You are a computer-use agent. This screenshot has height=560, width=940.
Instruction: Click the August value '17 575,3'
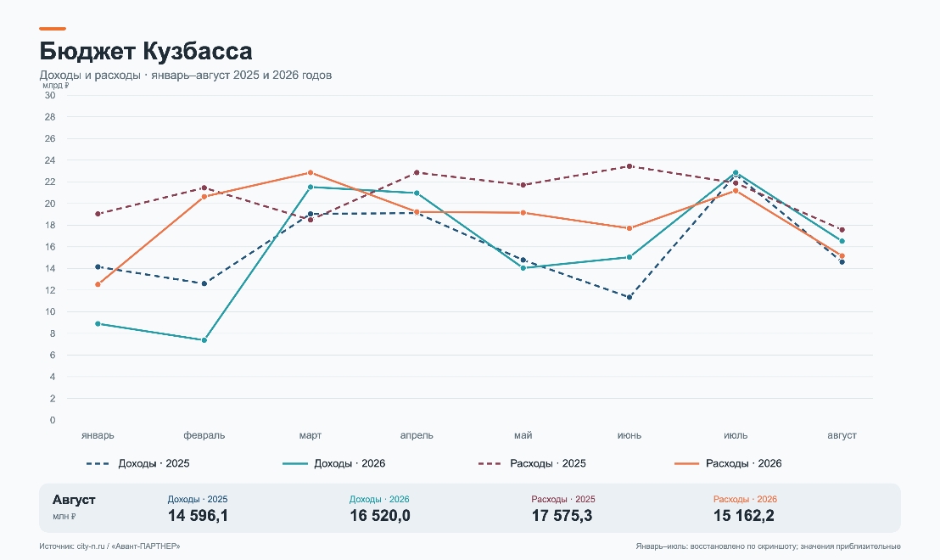click(562, 516)
